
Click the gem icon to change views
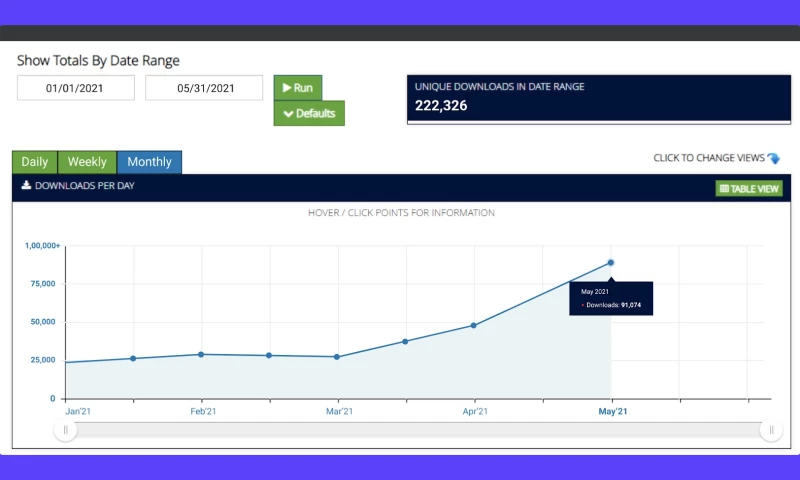click(773, 158)
